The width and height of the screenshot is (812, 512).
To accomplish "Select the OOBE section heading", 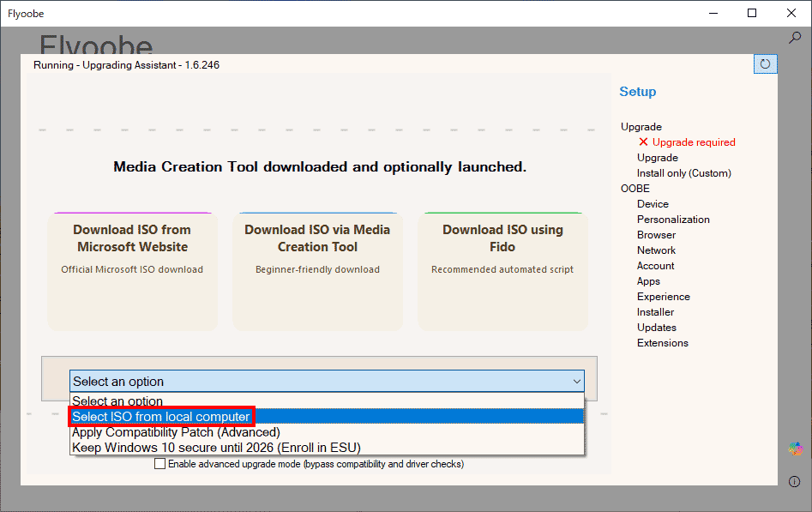I will 635,189.
